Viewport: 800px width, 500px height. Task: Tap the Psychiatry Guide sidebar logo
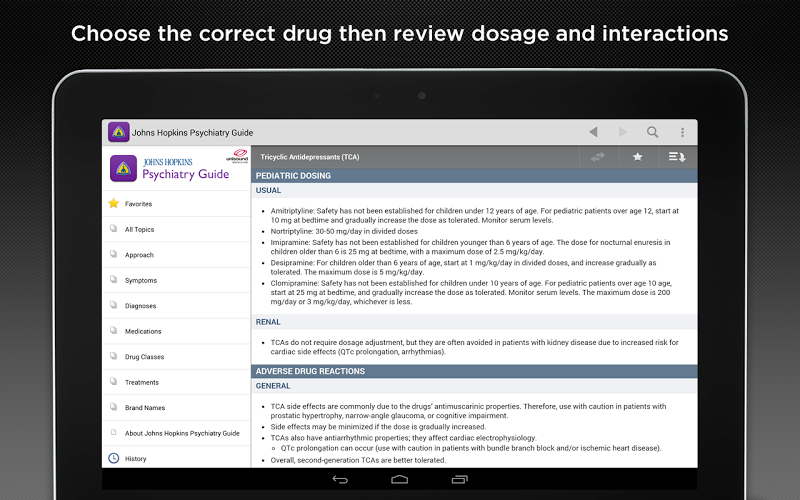[x=169, y=168]
